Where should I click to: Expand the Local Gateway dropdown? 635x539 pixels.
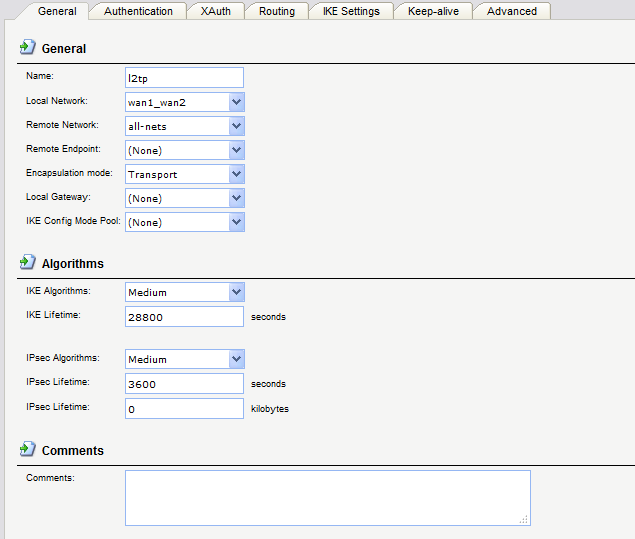point(236,198)
